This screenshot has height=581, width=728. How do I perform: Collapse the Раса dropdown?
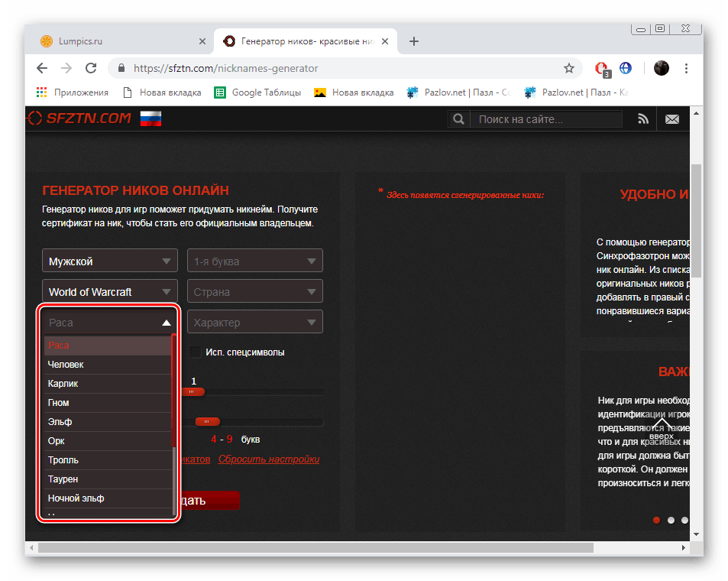click(x=109, y=322)
